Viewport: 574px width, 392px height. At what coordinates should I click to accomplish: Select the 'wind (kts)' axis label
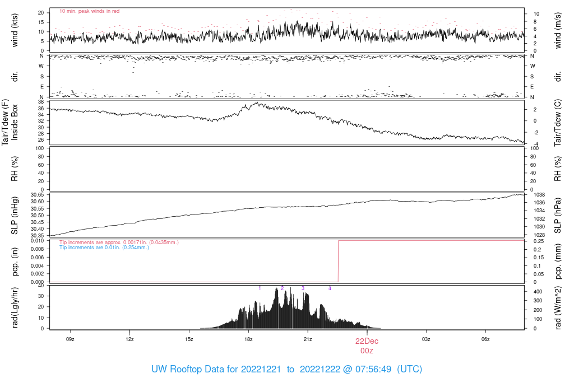(x=15, y=30)
